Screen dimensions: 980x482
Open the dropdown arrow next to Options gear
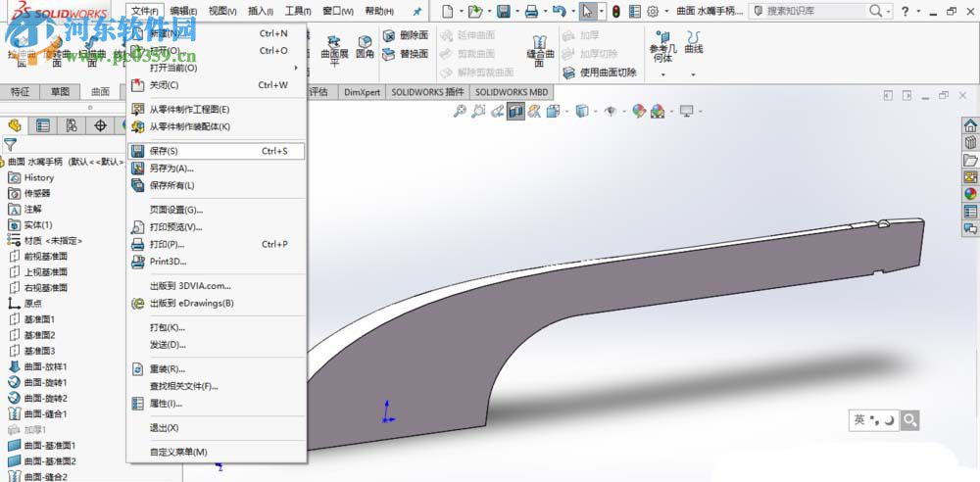[x=666, y=11]
